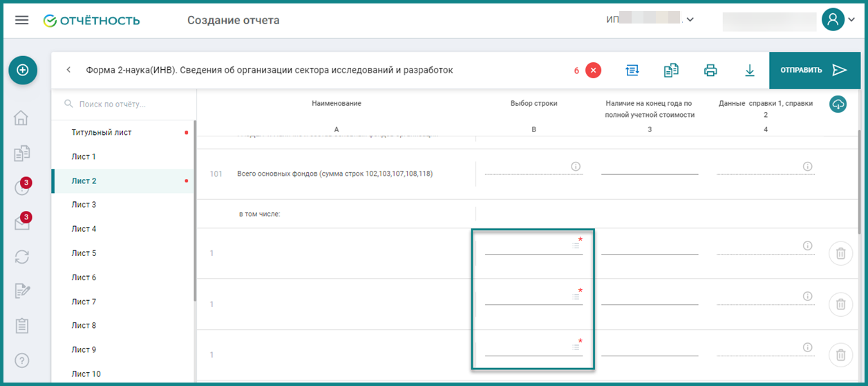Click the print report icon
Image resolution: width=868 pixels, height=386 pixels.
tap(710, 70)
